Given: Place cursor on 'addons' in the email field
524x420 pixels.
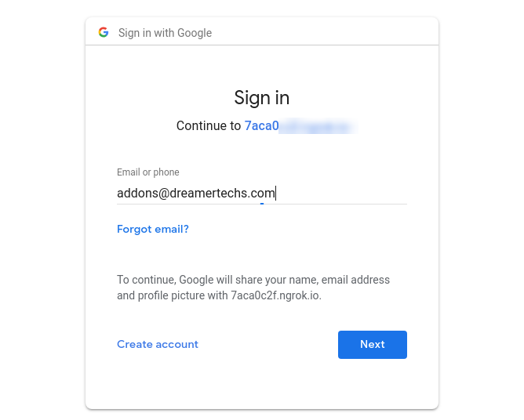Looking at the screenshot, I should 137,193.
